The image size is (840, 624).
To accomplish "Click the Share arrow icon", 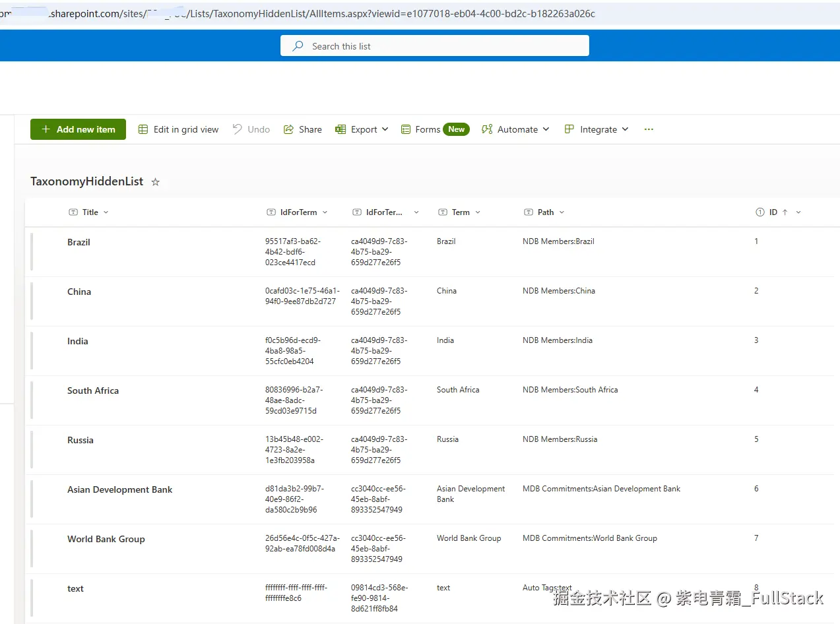I will 288,129.
